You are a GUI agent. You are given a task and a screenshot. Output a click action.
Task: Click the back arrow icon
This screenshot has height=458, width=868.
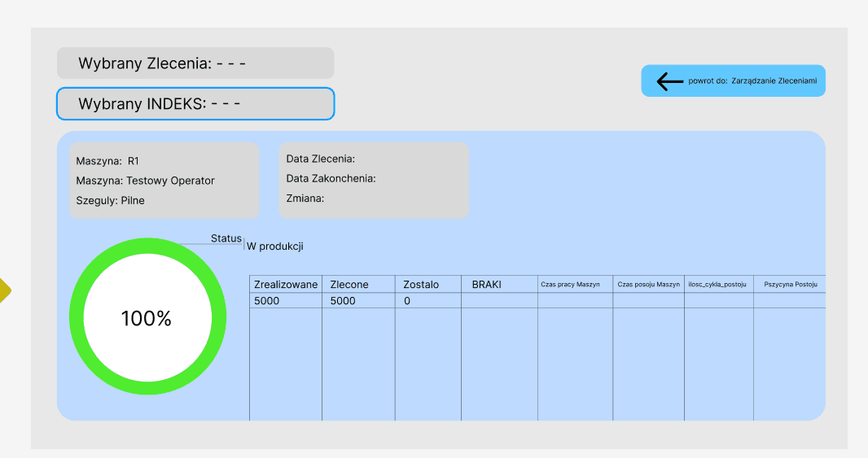(670, 81)
